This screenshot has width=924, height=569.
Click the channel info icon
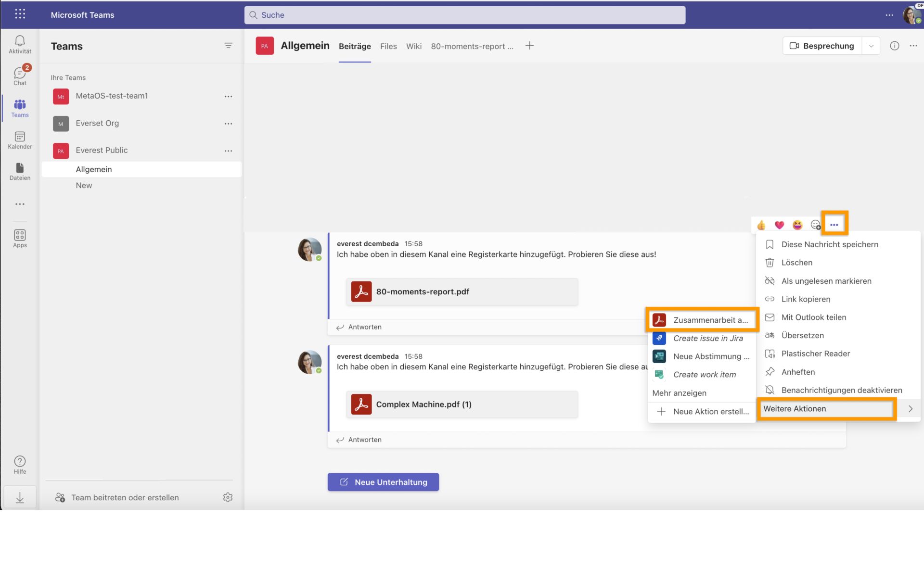click(894, 46)
